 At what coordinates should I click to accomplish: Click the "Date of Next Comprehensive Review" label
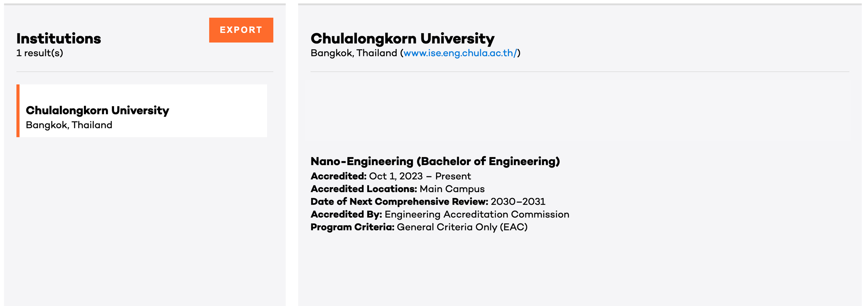pos(399,202)
